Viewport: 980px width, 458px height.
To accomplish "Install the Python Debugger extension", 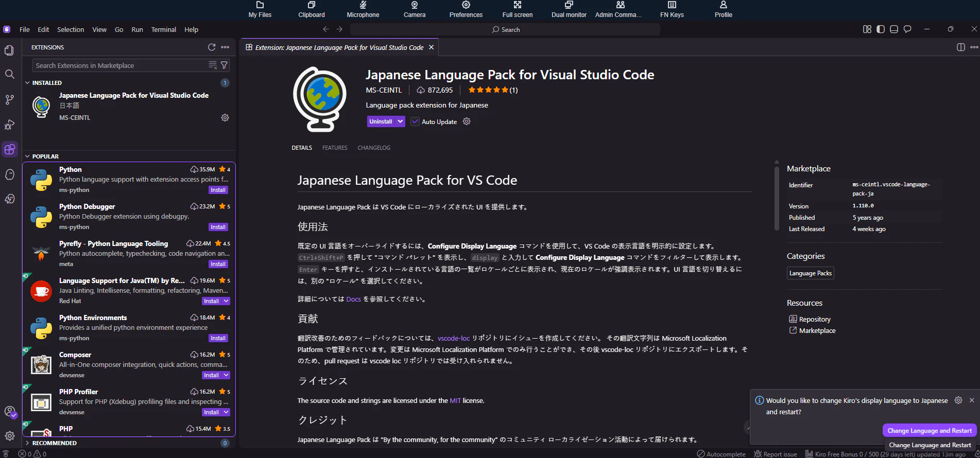I will pos(218,227).
